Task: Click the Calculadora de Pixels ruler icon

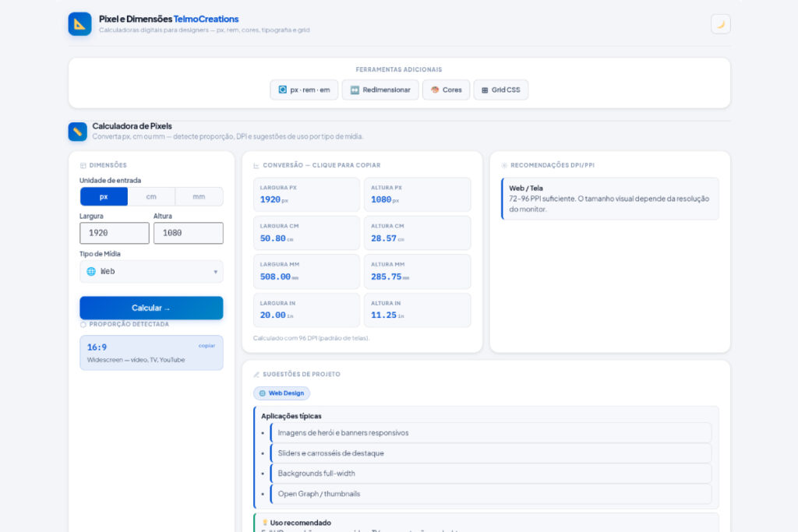Action: (77, 132)
